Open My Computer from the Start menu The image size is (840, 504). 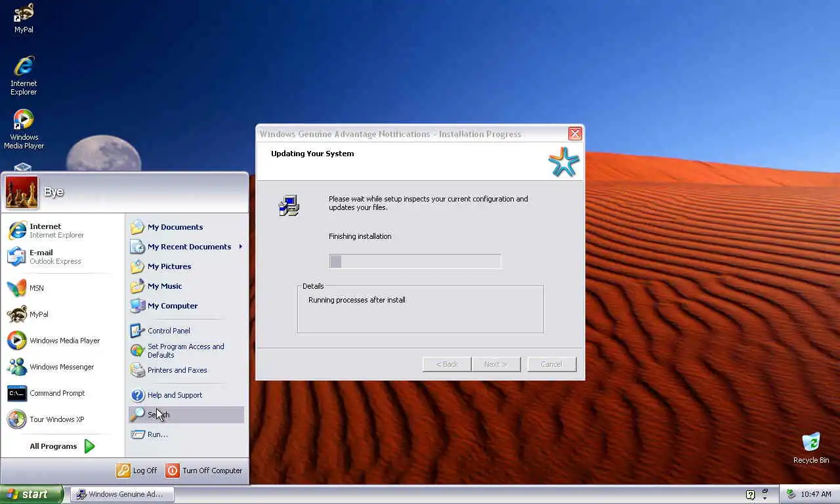point(186,306)
